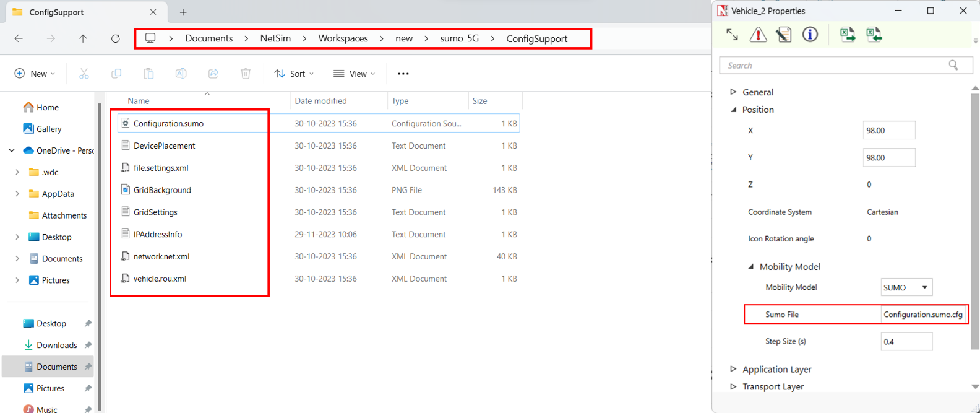Open the New dropdown menu
This screenshot has width=980, height=413.
coord(35,74)
